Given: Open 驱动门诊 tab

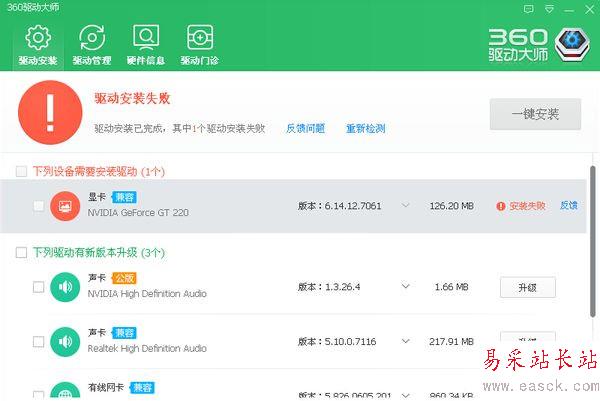Looking at the screenshot, I should pyautogui.click(x=200, y=45).
